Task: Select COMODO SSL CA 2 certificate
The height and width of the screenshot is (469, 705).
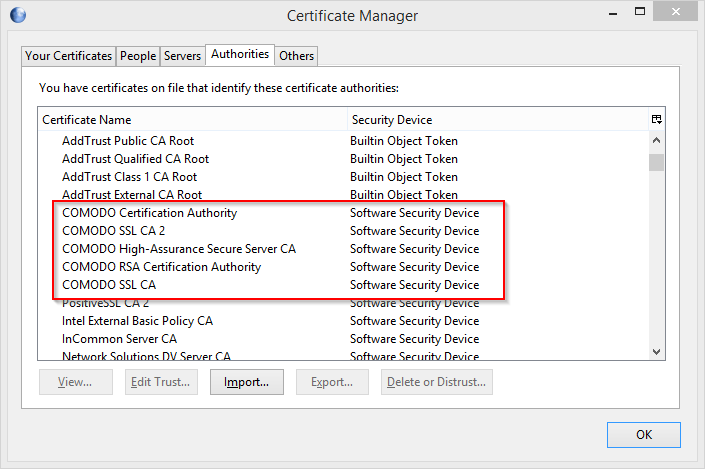Action: (344, 231)
